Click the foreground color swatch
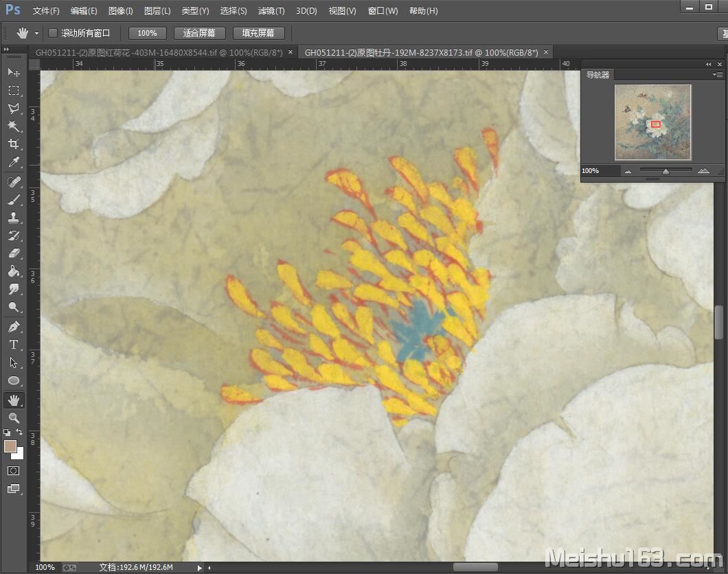Image resolution: width=728 pixels, height=574 pixels. tap(10, 446)
